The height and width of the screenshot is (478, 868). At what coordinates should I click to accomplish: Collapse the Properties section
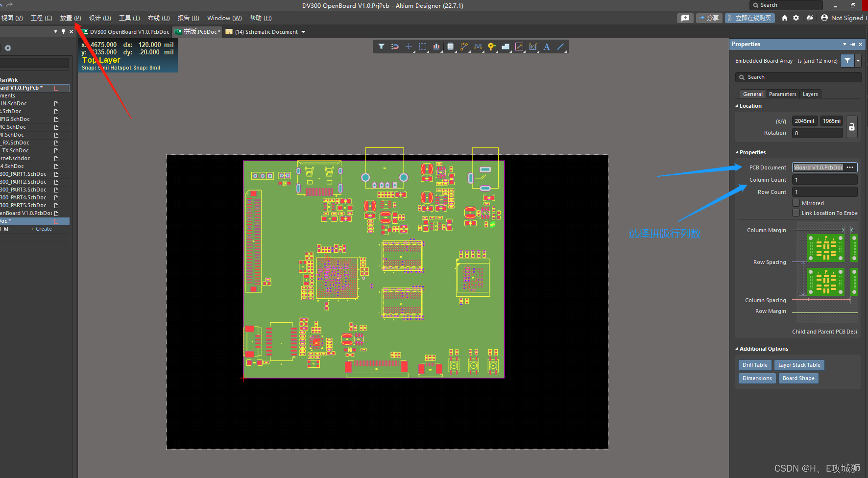(x=737, y=152)
